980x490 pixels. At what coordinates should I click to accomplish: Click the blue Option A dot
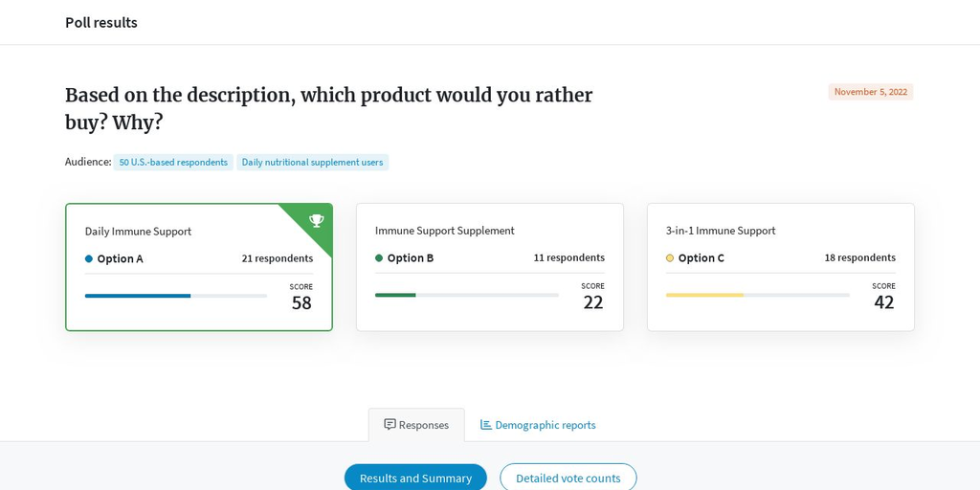click(89, 258)
